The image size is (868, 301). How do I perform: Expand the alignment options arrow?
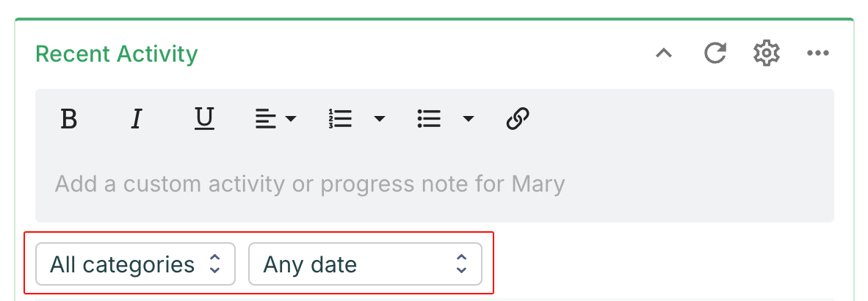[x=291, y=119]
